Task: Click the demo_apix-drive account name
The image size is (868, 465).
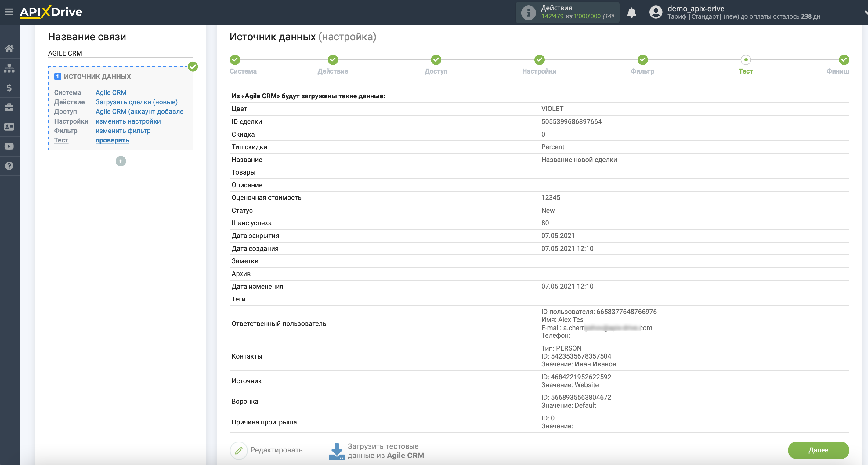Action: pyautogui.click(x=696, y=9)
